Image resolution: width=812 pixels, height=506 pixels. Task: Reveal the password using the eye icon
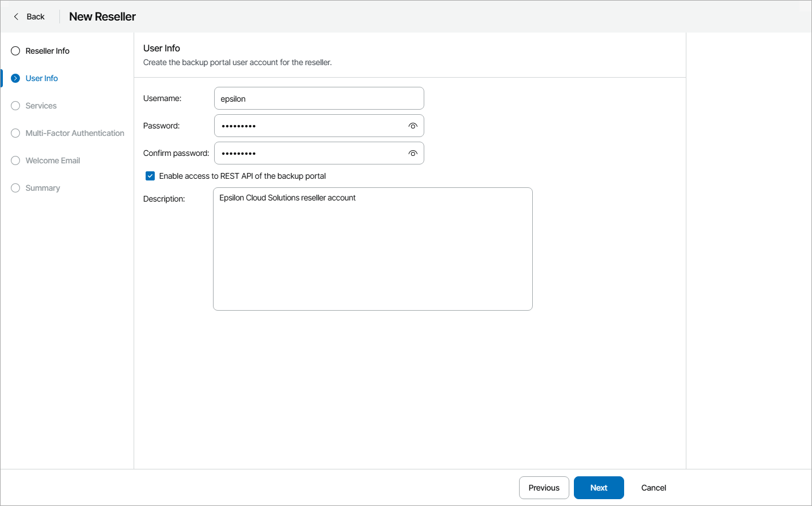pyautogui.click(x=413, y=126)
